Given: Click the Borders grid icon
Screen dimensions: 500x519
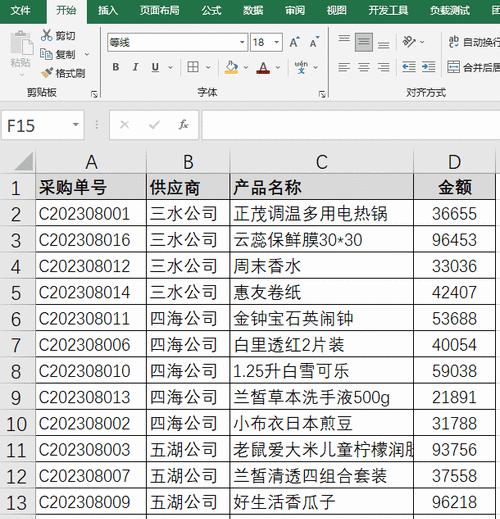Looking at the screenshot, I should coord(193,67).
